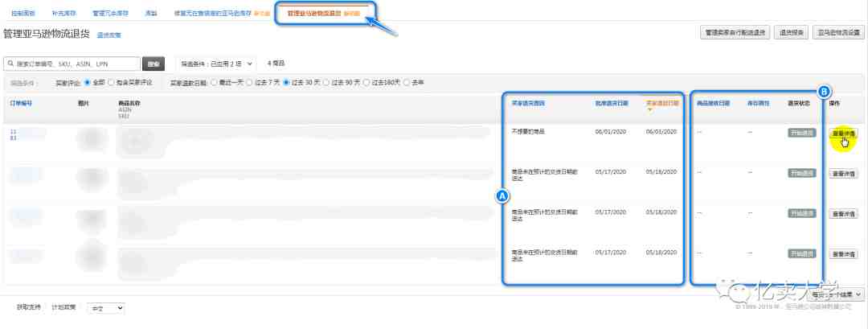Sort by the 批准退货日期 column header
The height and width of the screenshot is (329, 868).
click(x=612, y=103)
